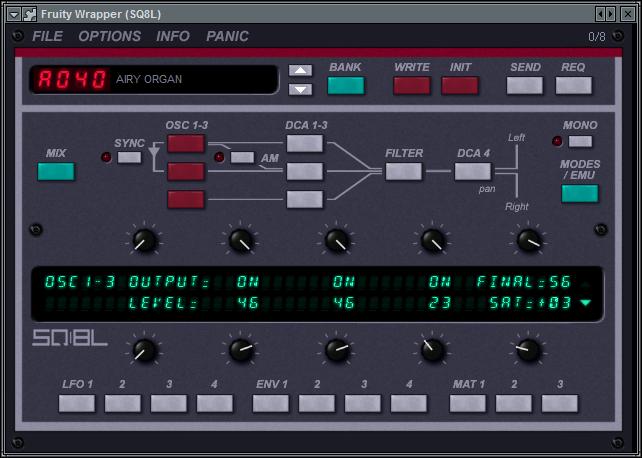
Task: Open the ENV 4 page
Action: coord(409,404)
